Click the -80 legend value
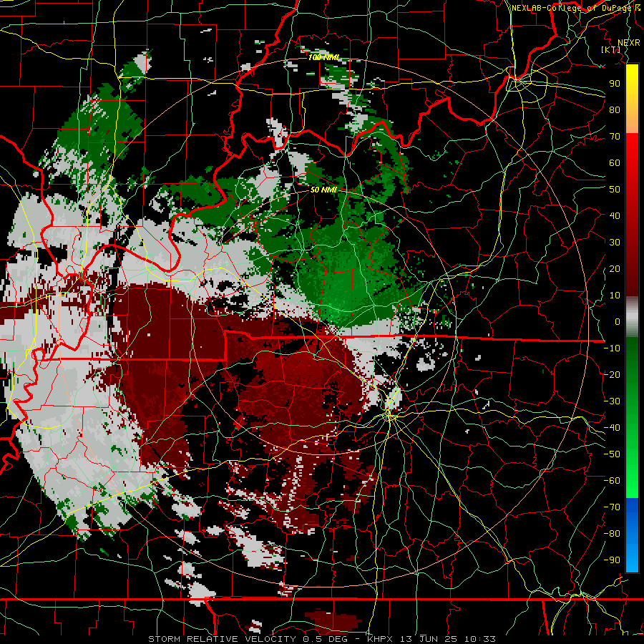The height and width of the screenshot is (644, 644). point(612,534)
